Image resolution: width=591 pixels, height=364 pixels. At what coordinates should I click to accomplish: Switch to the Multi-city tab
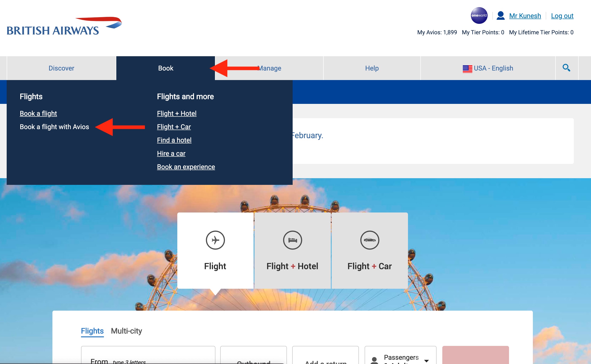pyautogui.click(x=127, y=331)
